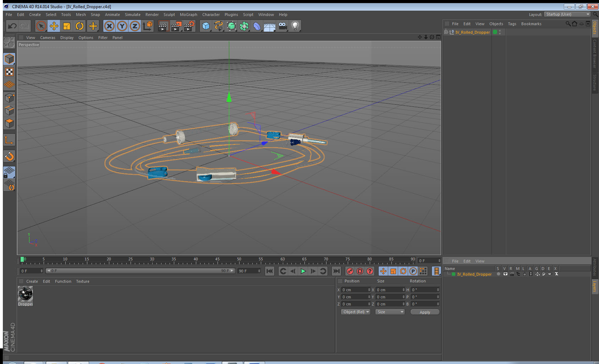Open the Render to Picture Viewer icon
The image size is (599, 364).
point(176,26)
